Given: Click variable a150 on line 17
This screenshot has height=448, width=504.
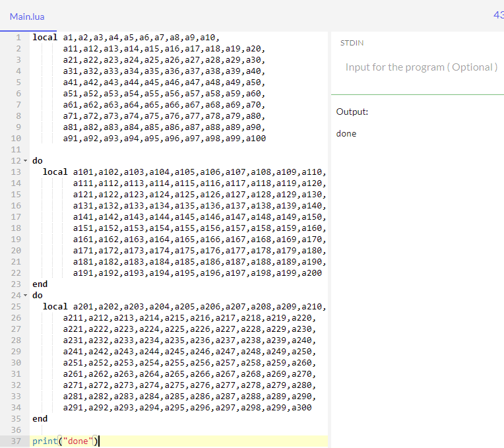Looking at the screenshot, I should [312, 217].
